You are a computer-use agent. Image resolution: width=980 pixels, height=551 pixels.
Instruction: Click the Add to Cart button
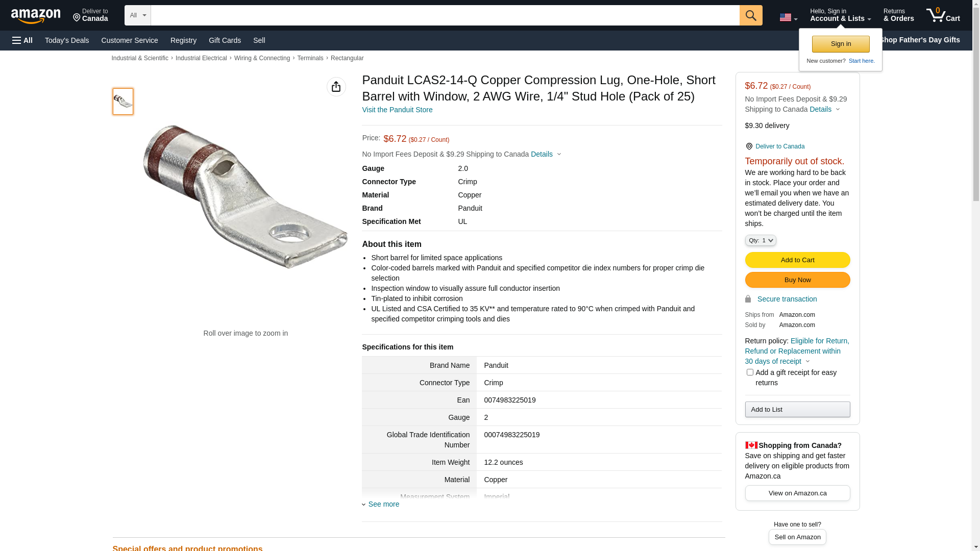(797, 260)
